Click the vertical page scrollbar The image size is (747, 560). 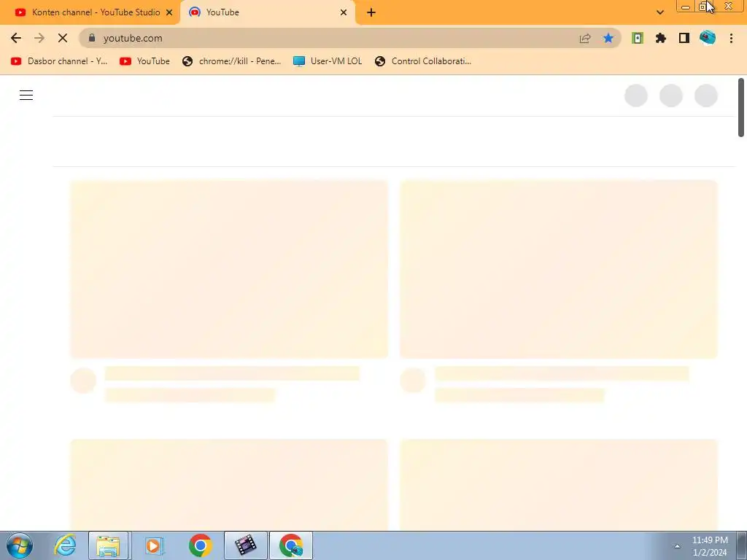pyautogui.click(x=741, y=108)
